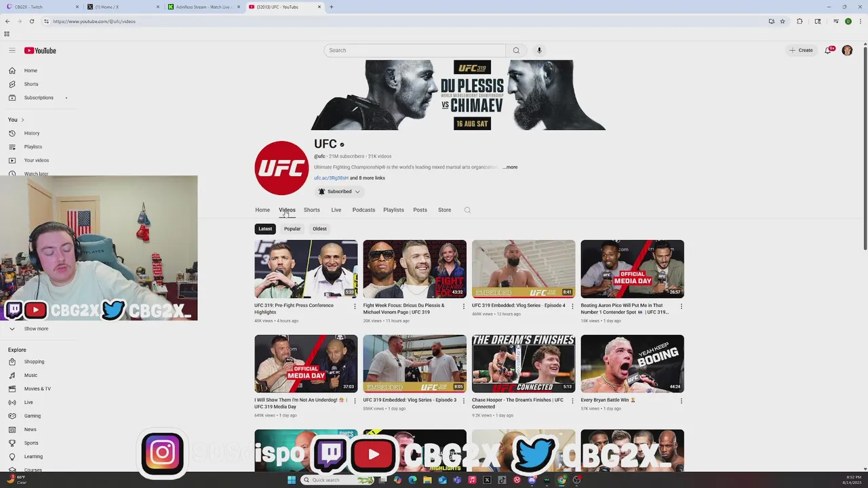Open the ufc.ac/3Rg38sH link
This screenshot has width=868, height=488.
tap(331, 178)
